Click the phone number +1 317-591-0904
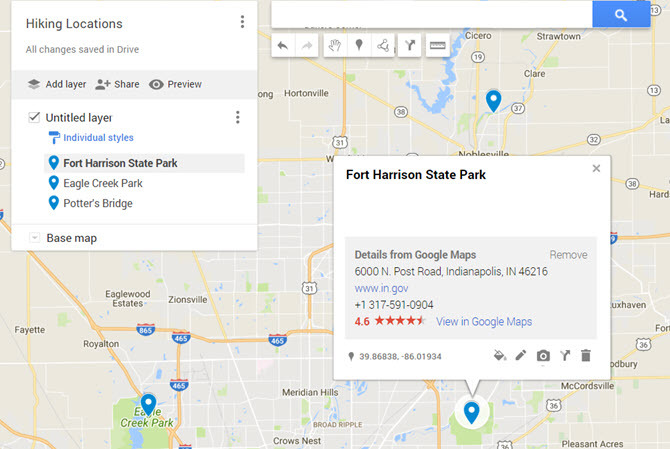Image resolution: width=670 pixels, height=449 pixels. coord(394,305)
